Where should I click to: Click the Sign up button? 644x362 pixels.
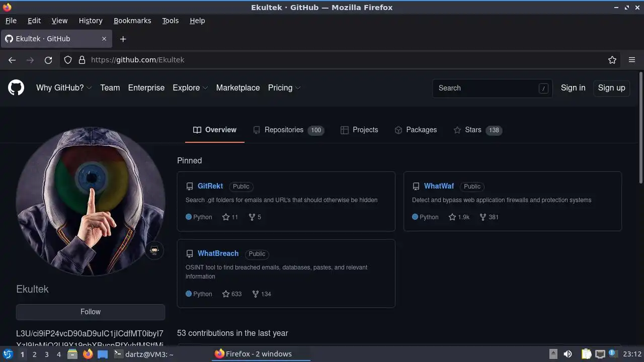tap(611, 87)
